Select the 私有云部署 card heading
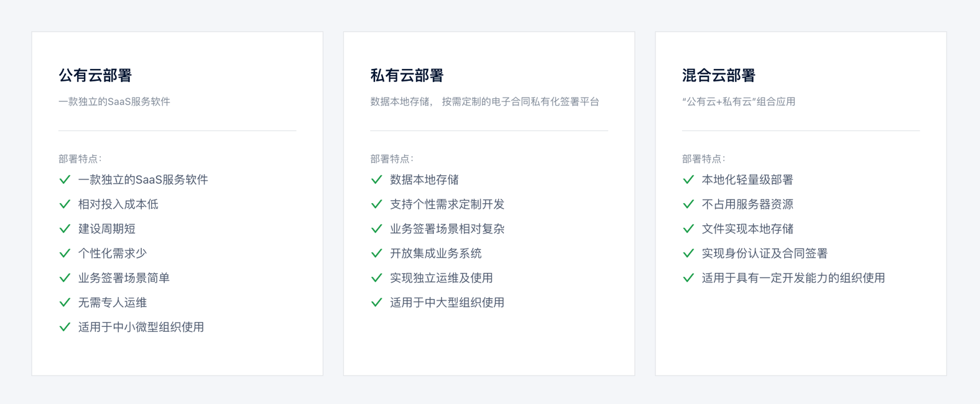The height and width of the screenshot is (404, 980). [x=407, y=75]
